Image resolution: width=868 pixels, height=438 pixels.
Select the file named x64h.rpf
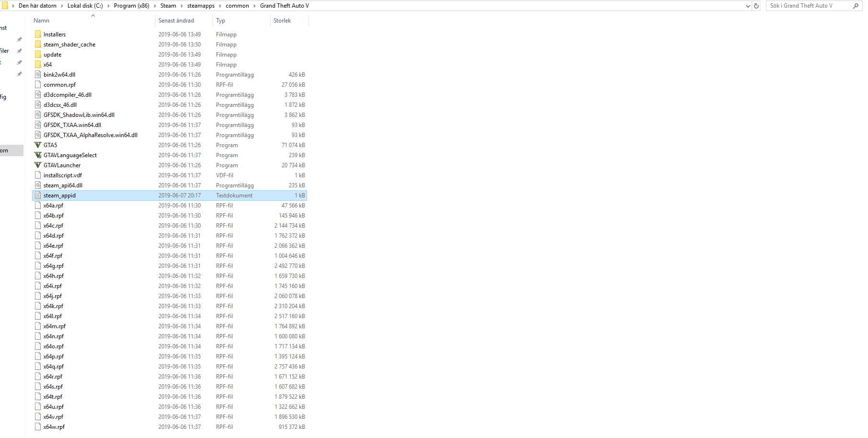point(53,276)
